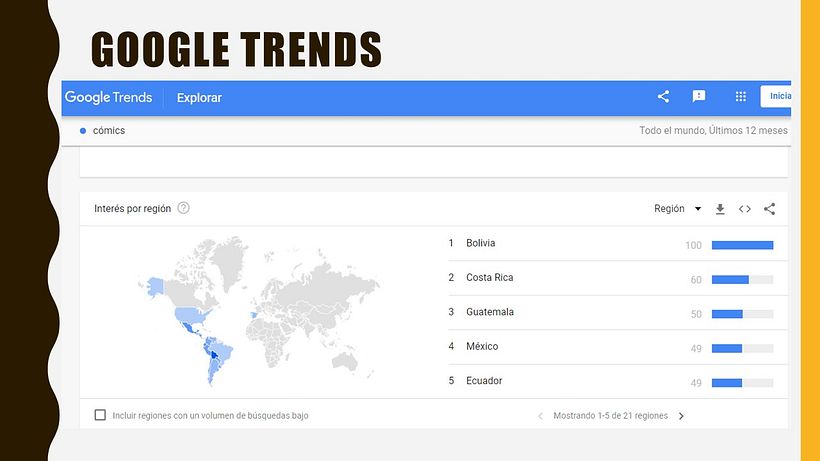Enable including low search volume regions
This screenshot has height=461, width=820.
tap(100, 415)
